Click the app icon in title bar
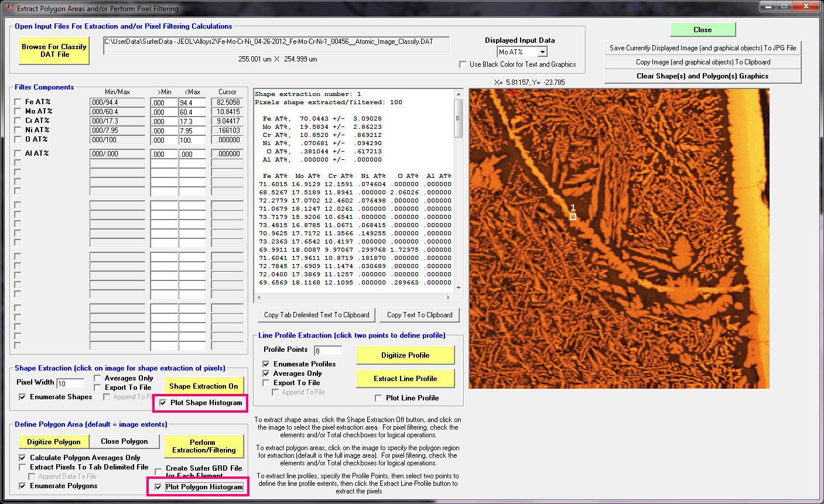824x504 pixels. point(9,9)
